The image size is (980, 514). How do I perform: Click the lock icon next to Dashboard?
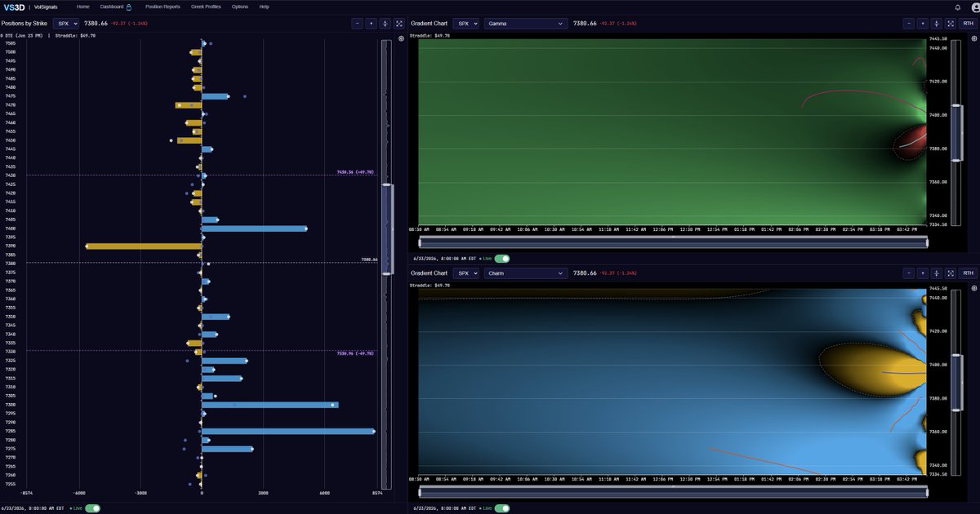tap(129, 7)
